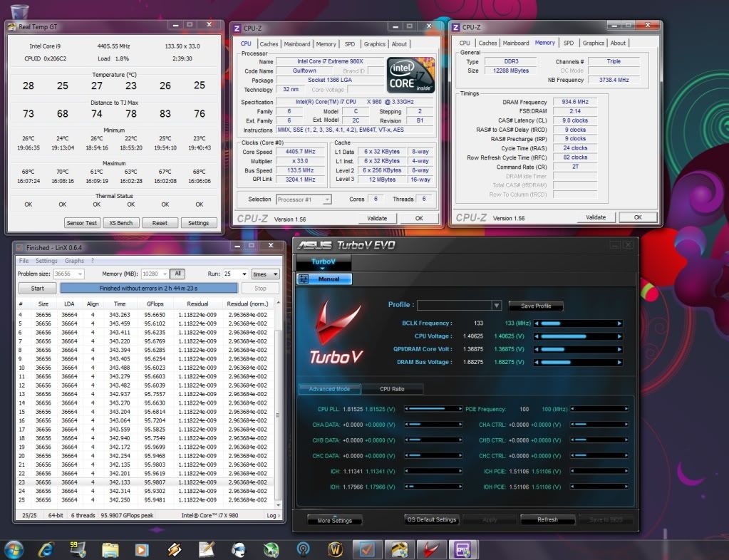Open the ? help menu in LinX
This screenshot has height=560, width=729.
coord(93,261)
